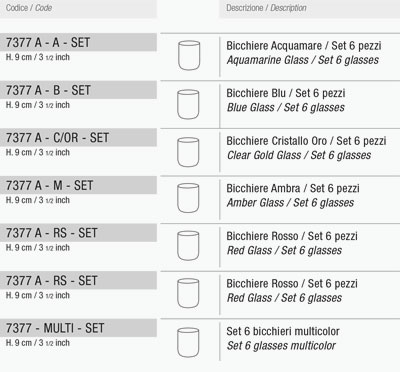Click height label under 7377 - MULTI
This screenshot has height=372, width=400.
coord(38,343)
